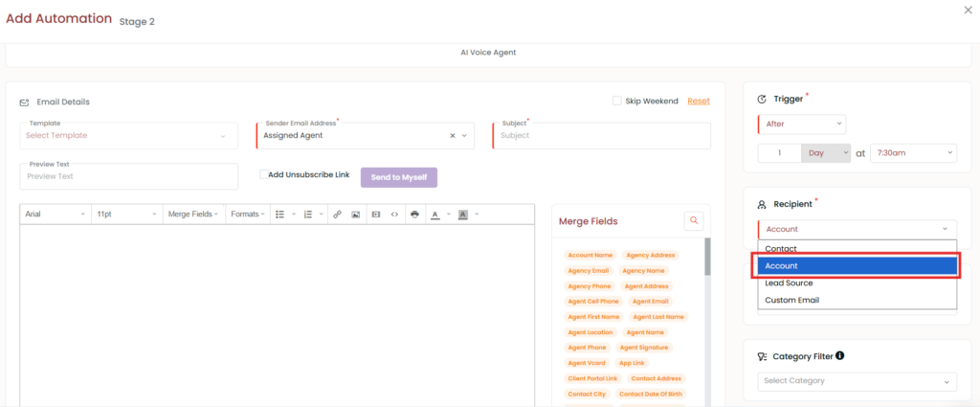Click the Merge Fields search icon

(694, 220)
